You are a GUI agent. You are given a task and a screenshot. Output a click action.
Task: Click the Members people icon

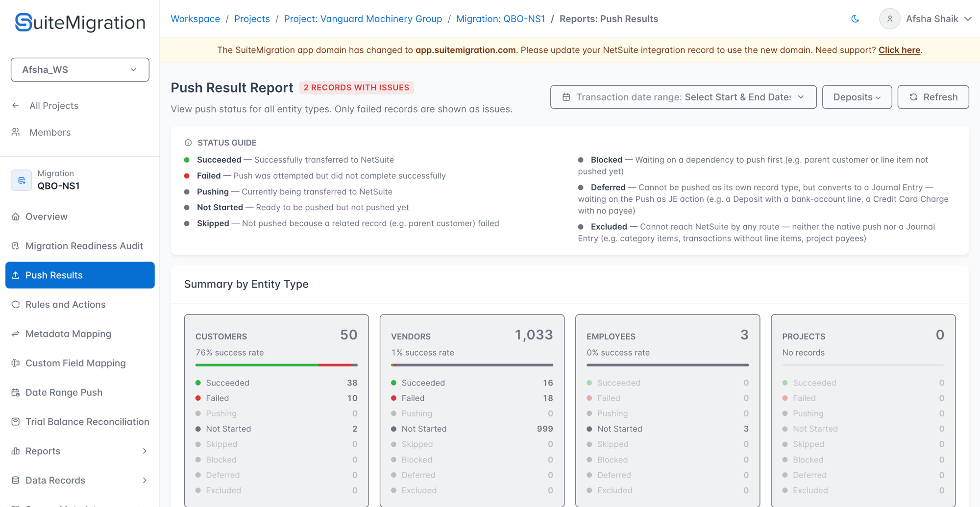point(16,132)
